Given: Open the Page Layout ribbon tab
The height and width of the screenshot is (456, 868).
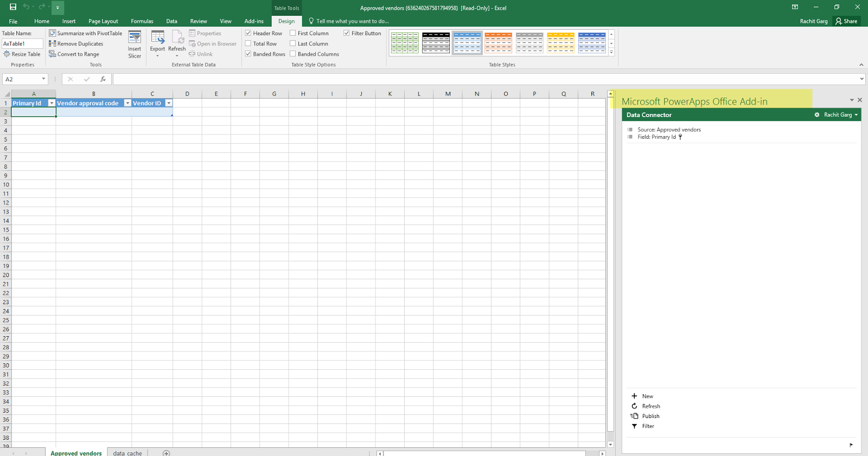Looking at the screenshot, I should [x=103, y=21].
